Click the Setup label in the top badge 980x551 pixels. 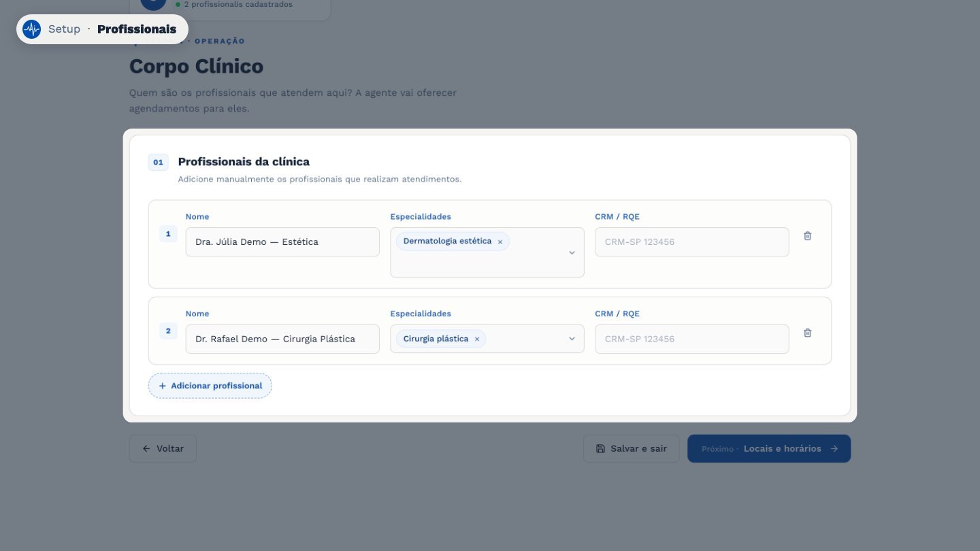pyautogui.click(x=64, y=29)
